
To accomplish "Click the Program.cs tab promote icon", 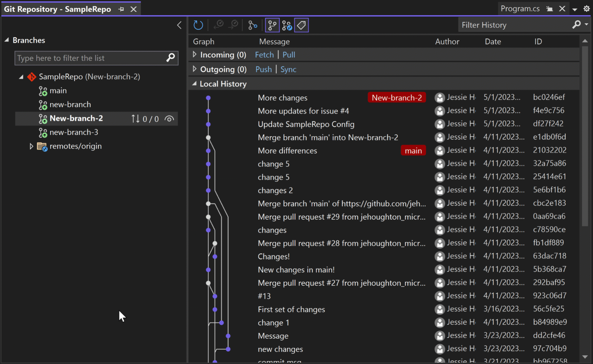I will click(549, 9).
